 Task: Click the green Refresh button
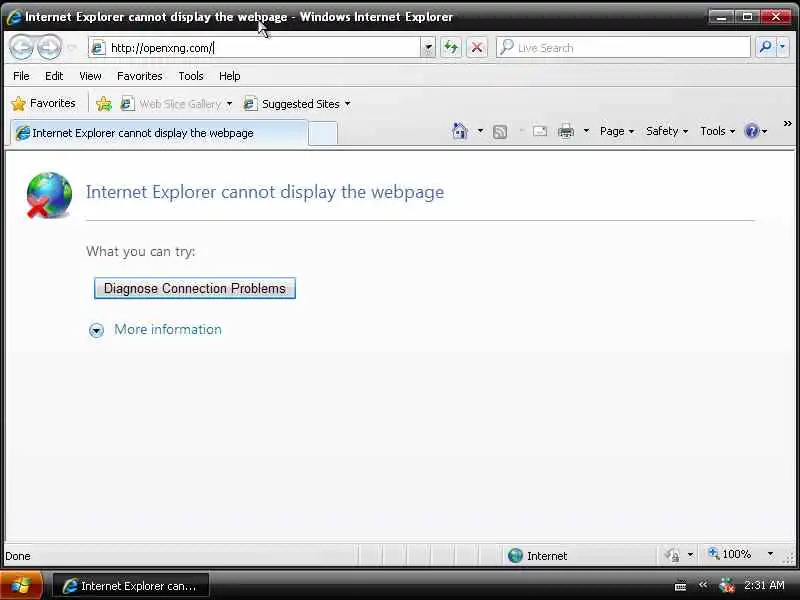click(x=451, y=48)
